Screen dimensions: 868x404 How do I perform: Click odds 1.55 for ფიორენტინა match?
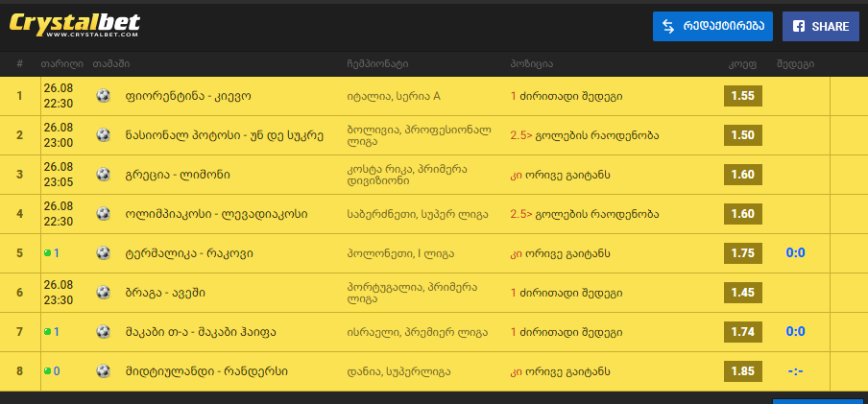coord(743,96)
